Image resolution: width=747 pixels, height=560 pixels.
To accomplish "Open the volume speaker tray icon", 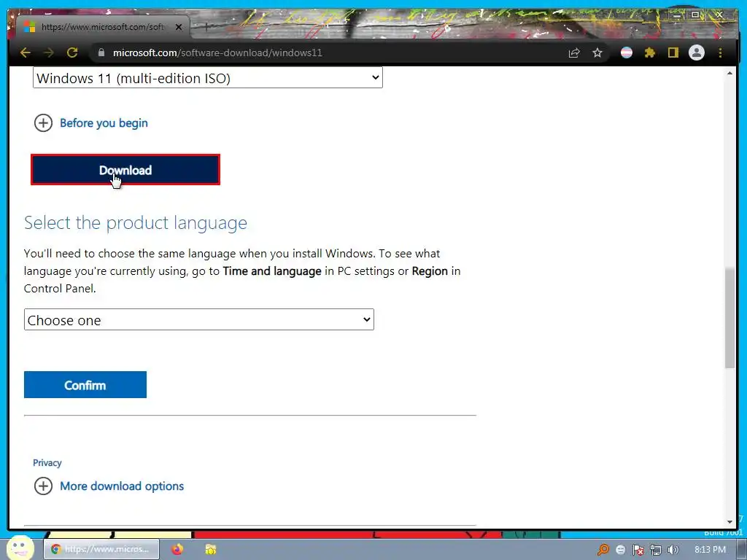I will (x=673, y=550).
